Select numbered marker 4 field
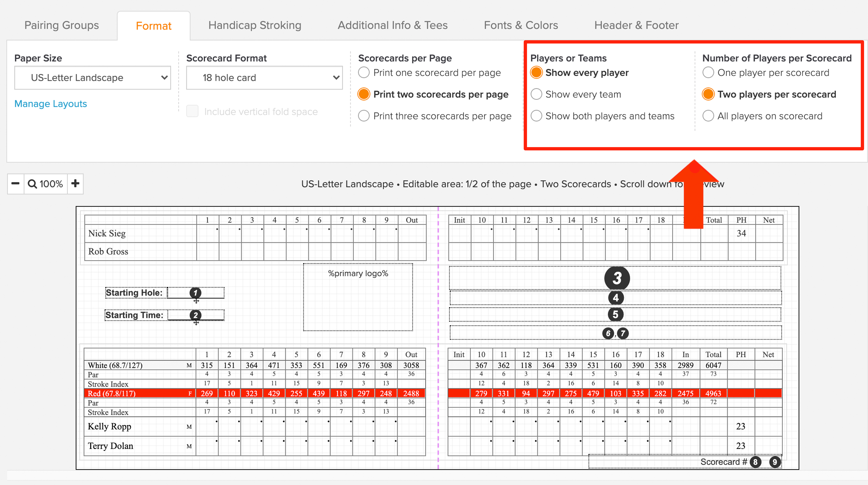This screenshot has width=868, height=485. 616,298
